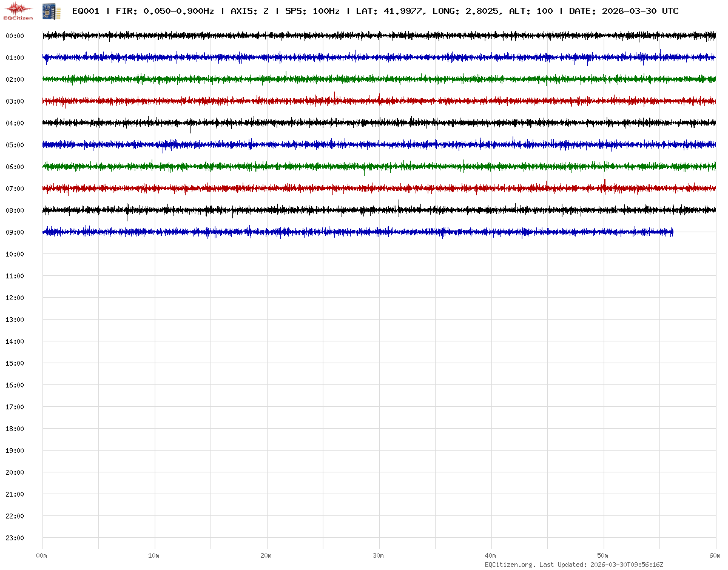Click the SPS 100Hz header label
This screenshot has height=570, width=728.
tap(312, 11)
